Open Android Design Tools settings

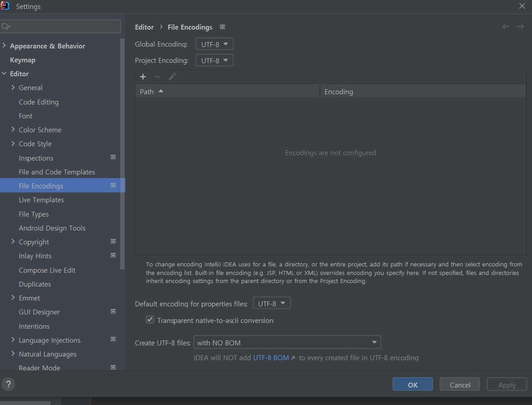pos(52,228)
